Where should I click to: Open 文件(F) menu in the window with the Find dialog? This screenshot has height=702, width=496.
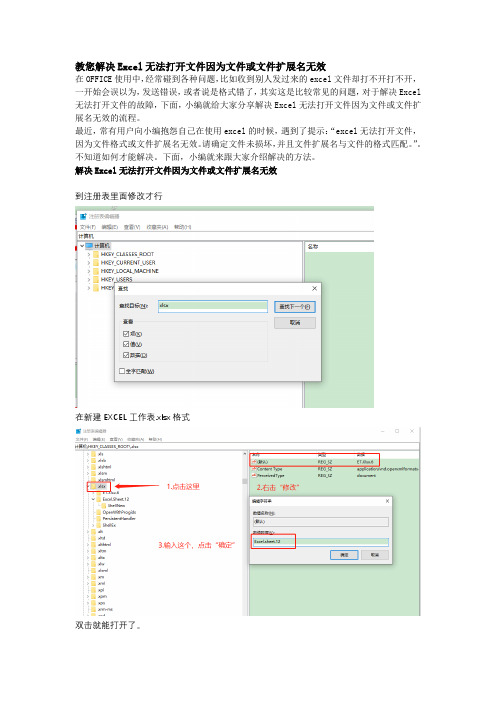click(x=88, y=227)
